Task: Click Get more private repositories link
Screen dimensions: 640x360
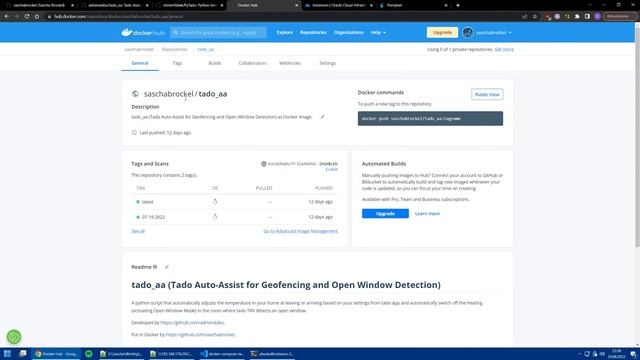Action: (x=504, y=49)
